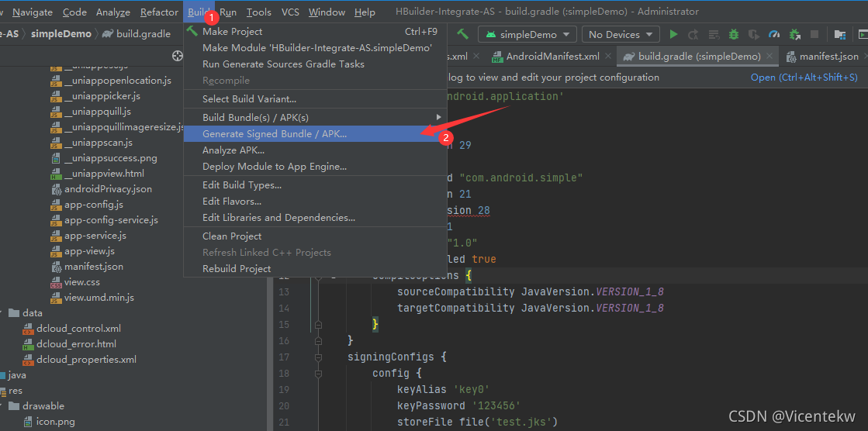
Task: Open the Analyze menu
Action: click(113, 12)
